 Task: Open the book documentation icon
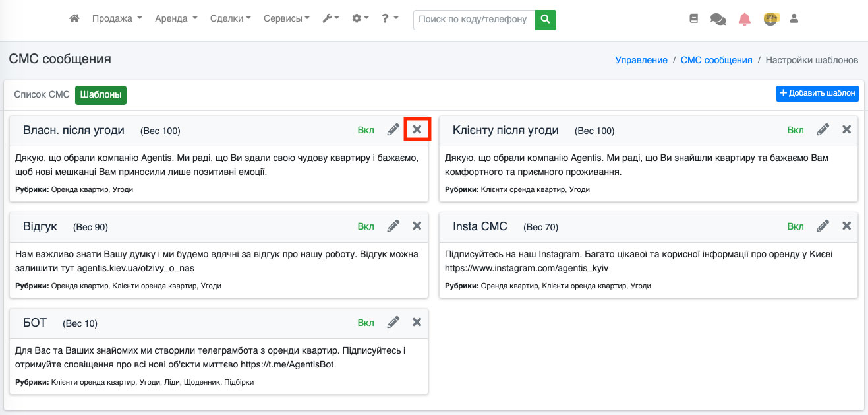[693, 19]
